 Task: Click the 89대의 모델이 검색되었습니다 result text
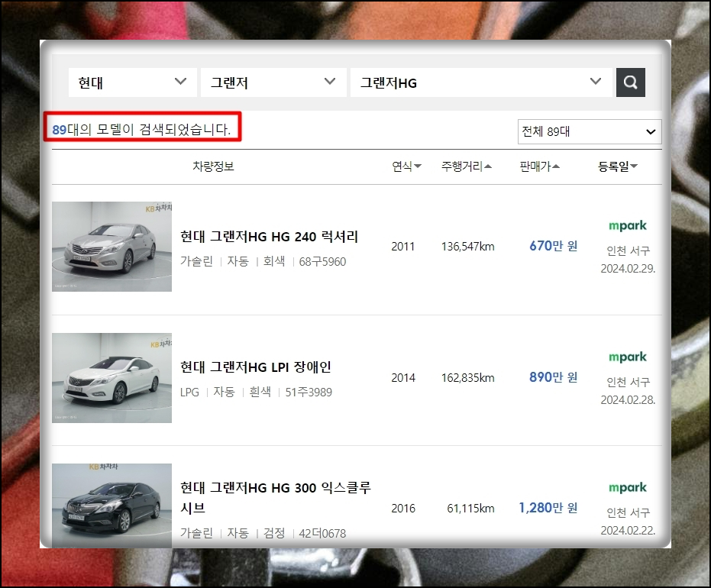tap(141, 130)
